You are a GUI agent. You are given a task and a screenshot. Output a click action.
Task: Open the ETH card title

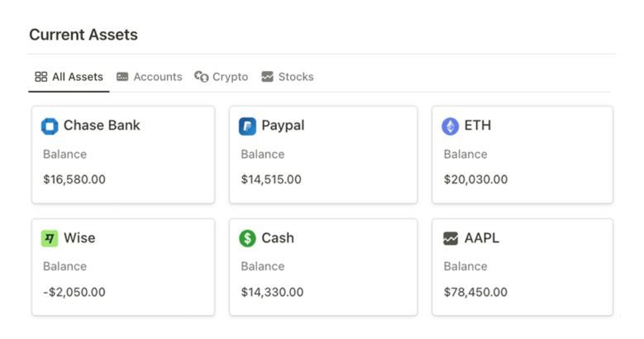click(478, 126)
